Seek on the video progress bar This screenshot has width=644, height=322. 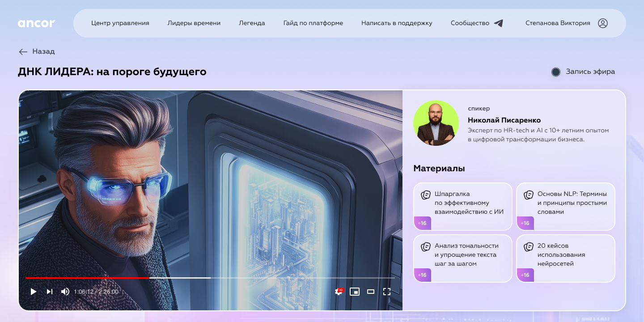click(x=210, y=278)
